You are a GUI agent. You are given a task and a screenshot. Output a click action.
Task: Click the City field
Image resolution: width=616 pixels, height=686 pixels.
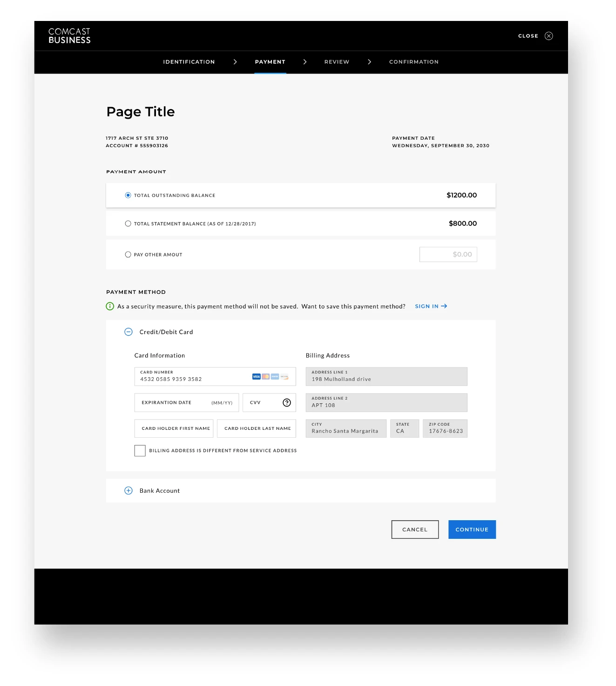click(x=346, y=428)
